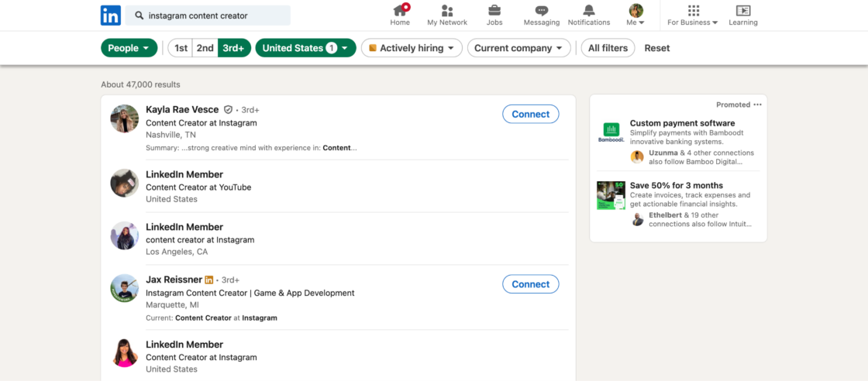Click the 'Marquette, MI' location text
Viewport: 868px width, 381px height.
click(x=172, y=304)
